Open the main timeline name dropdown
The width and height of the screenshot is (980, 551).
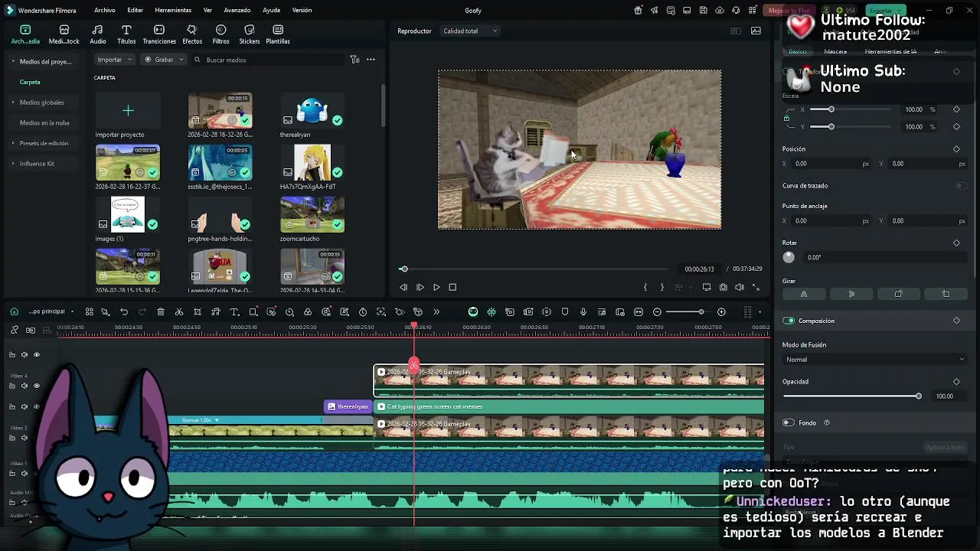coord(51,311)
